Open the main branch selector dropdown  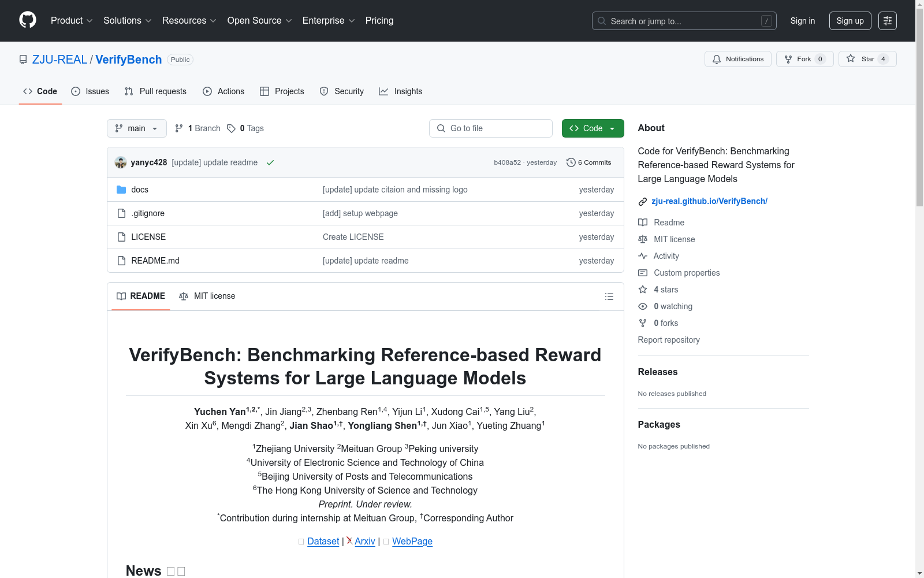click(x=137, y=128)
